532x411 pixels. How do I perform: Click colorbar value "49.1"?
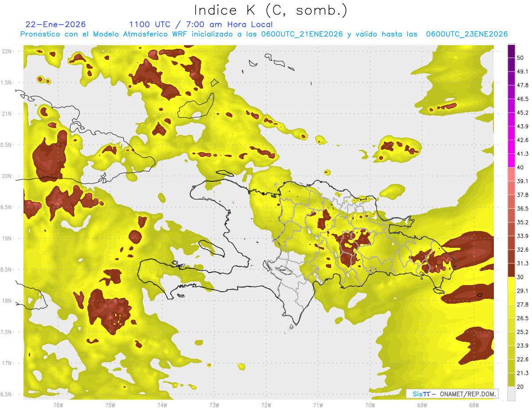click(x=523, y=71)
